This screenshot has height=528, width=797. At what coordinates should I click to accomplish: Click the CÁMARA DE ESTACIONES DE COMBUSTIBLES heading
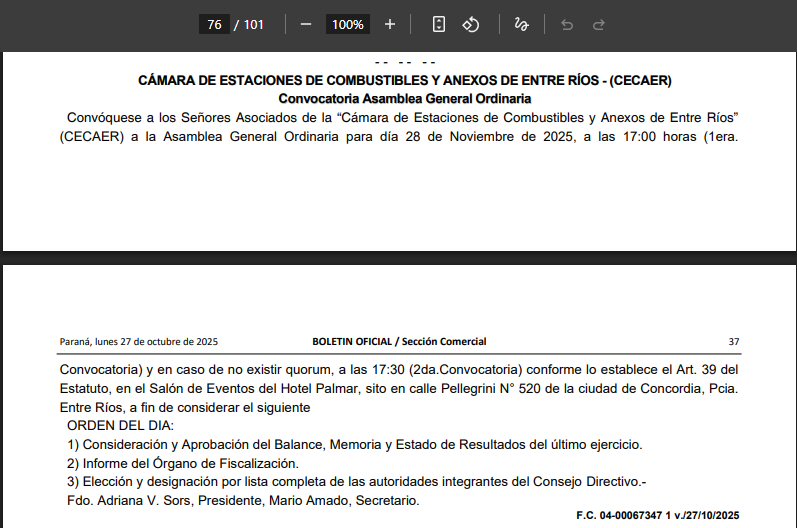tap(404, 80)
